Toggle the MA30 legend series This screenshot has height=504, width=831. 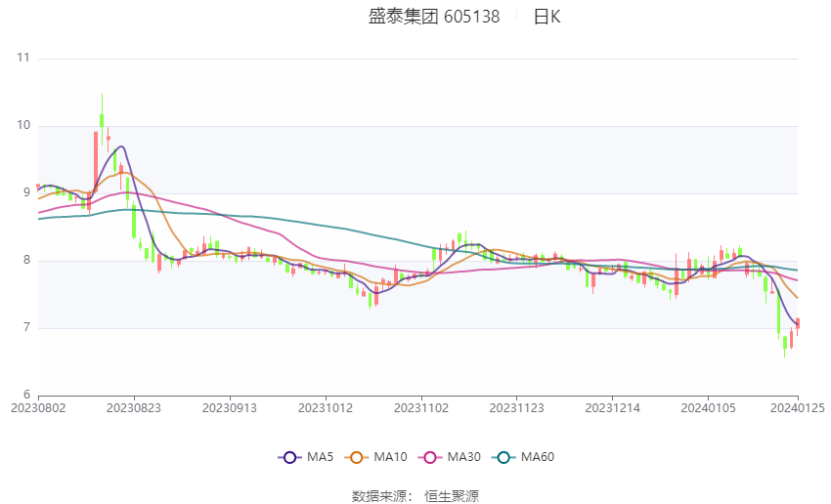pyautogui.click(x=450, y=457)
